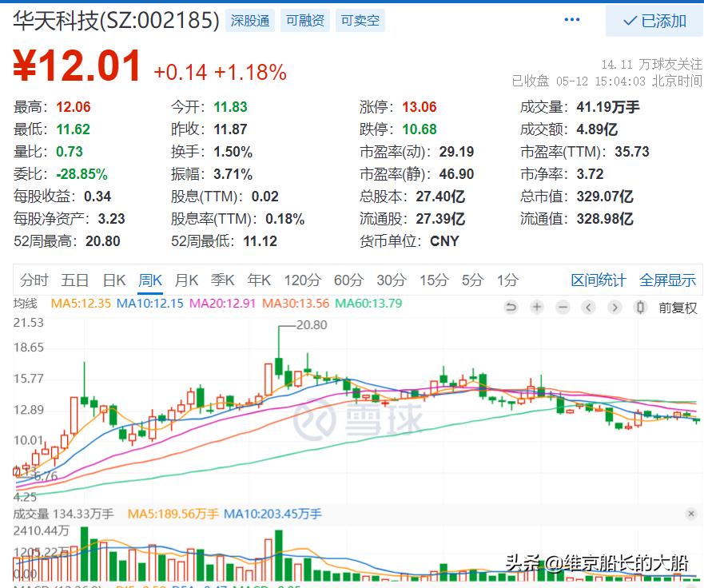Click the right arrow to pan chart
Image resolution: width=704 pixels, height=588 pixels.
[x=614, y=307]
